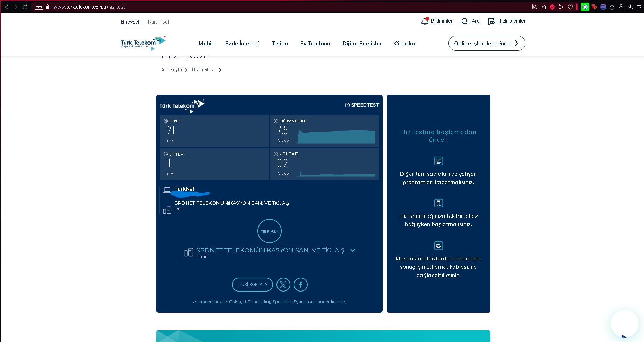Switch to the Kurumsal section
Viewport: 644px width, 342px height.
(x=158, y=22)
